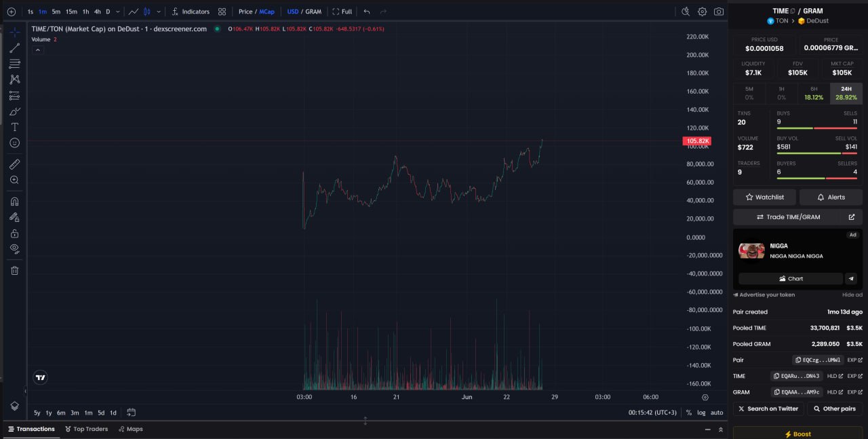The image size is (868, 439).
Task: Toggle log scale on chart
Action: click(701, 413)
